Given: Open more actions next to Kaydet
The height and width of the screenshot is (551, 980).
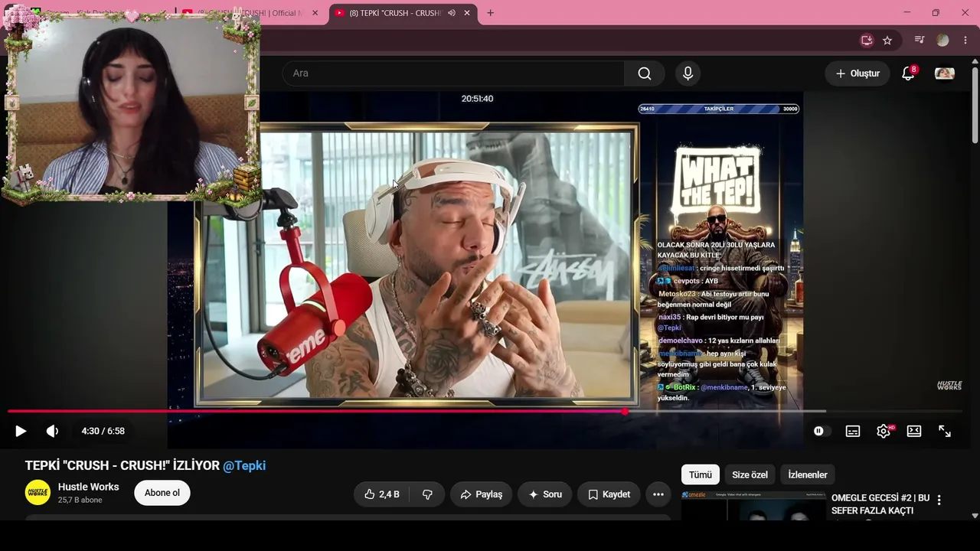Looking at the screenshot, I should (658, 494).
